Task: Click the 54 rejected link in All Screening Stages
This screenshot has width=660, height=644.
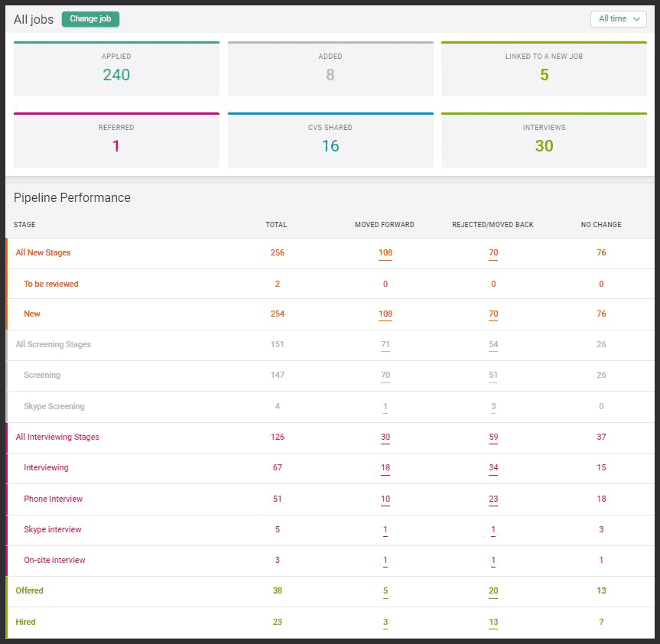Action: [493, 345]
